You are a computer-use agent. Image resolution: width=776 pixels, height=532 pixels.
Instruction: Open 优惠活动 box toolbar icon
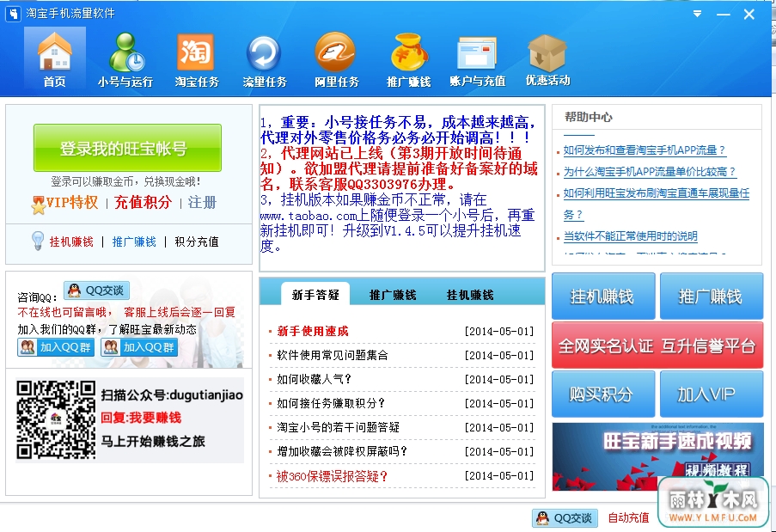pos(547,58)
